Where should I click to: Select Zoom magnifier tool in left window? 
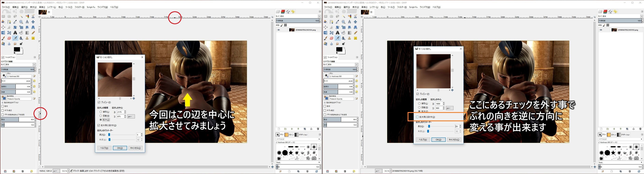pos(21,22)
